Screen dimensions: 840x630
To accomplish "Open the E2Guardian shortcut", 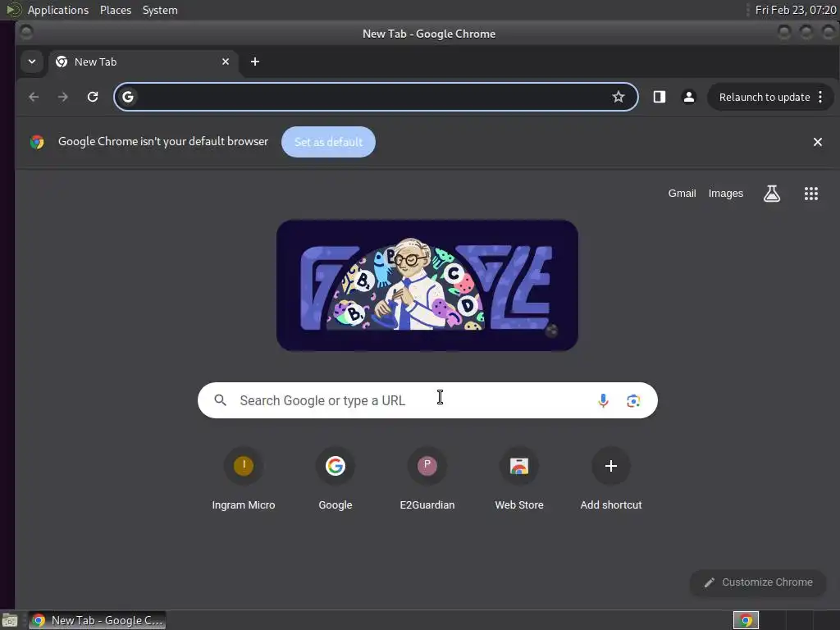I will 427,478.
